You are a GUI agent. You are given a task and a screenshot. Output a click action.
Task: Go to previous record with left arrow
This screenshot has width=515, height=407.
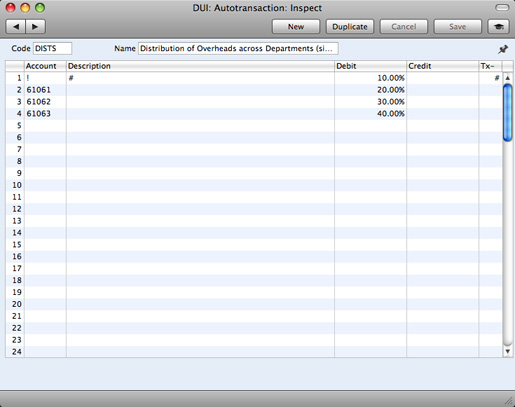[x=16, y=27]
